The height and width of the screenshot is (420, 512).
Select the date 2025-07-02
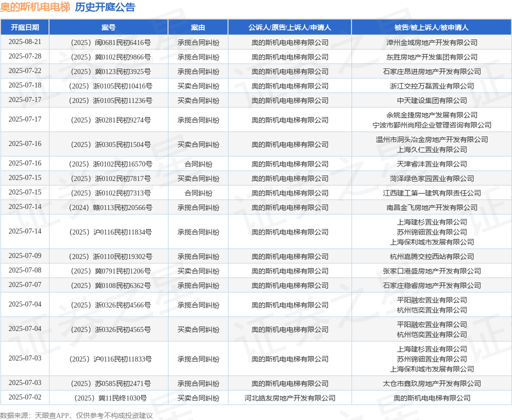pyautogui.click(x=25, y=397)
